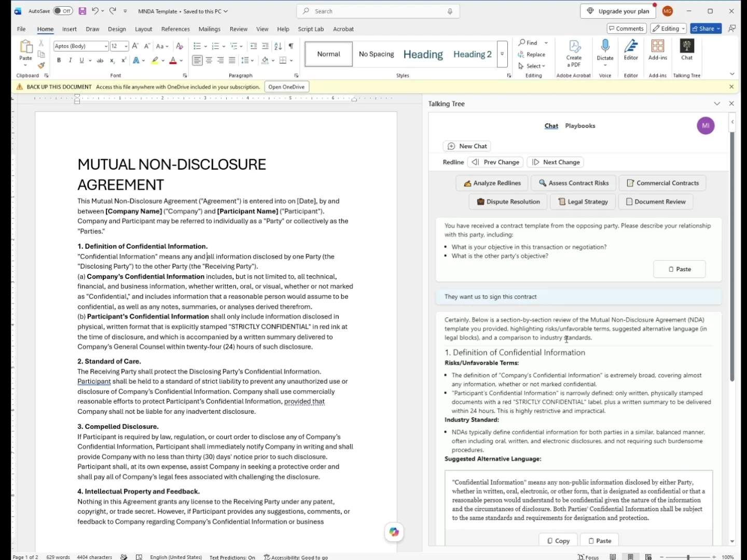Click Open OneDrive button
Image resolution: width=747 pixels, height=560 pixels.
point(286,87)
